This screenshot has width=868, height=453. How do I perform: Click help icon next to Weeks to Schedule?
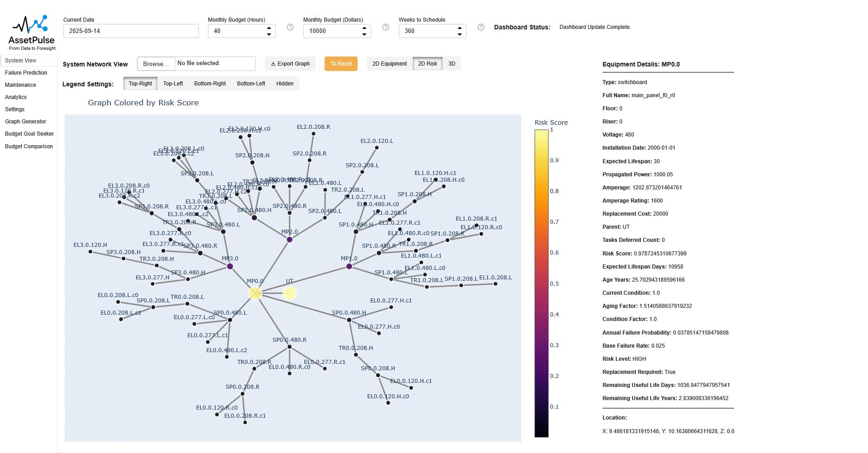[x=481, y=28]
